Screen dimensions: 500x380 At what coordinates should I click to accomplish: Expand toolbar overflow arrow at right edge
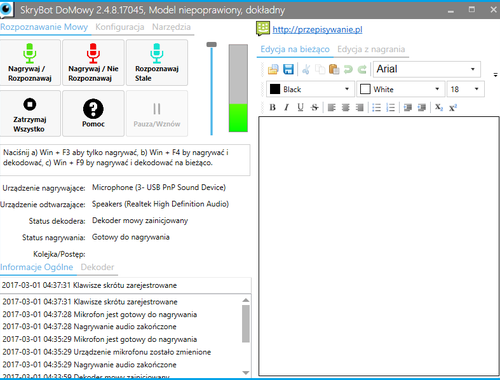click(x=496, y=75)
